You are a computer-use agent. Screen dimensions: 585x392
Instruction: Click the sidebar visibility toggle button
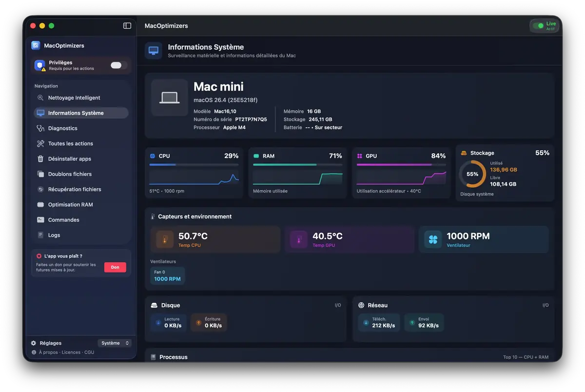click(127, 25)
